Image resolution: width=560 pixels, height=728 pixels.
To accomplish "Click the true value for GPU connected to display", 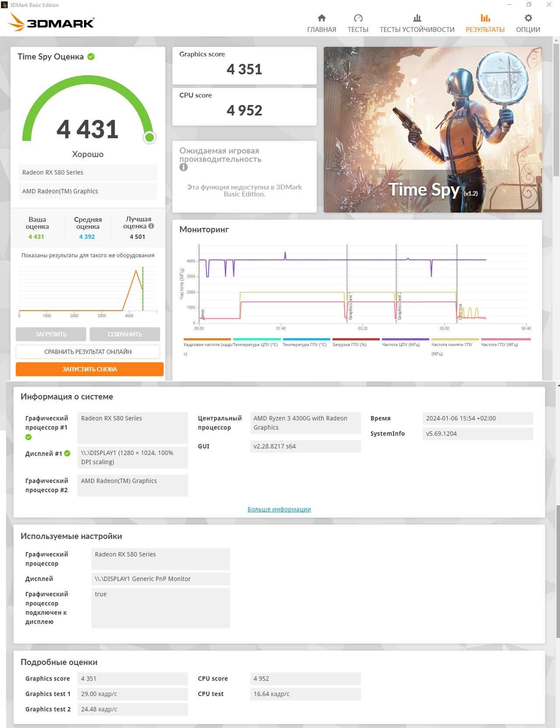I will tap(161, 608).
